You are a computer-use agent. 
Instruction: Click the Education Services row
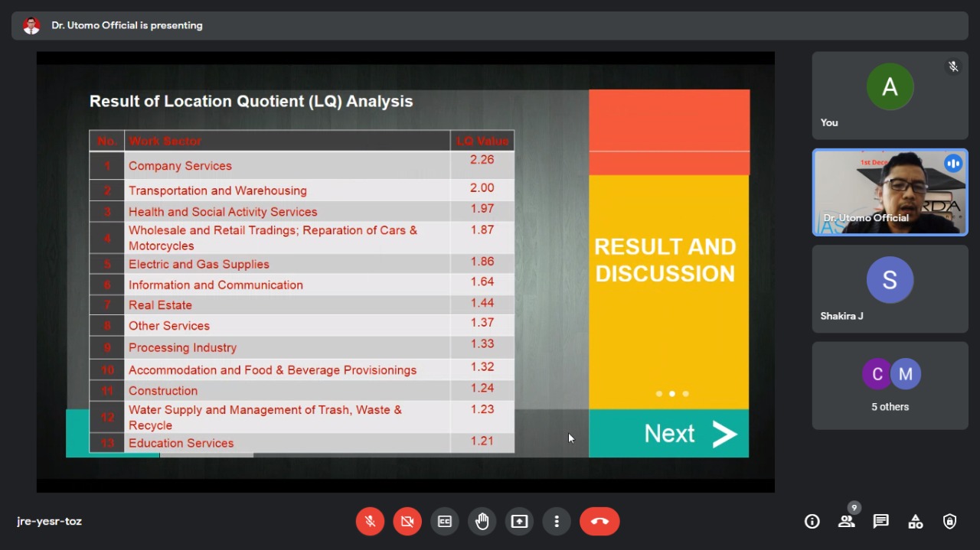click(302, 443)
